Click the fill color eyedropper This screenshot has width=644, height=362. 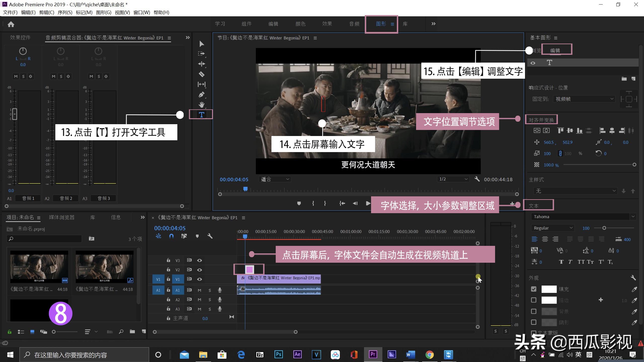634,289
